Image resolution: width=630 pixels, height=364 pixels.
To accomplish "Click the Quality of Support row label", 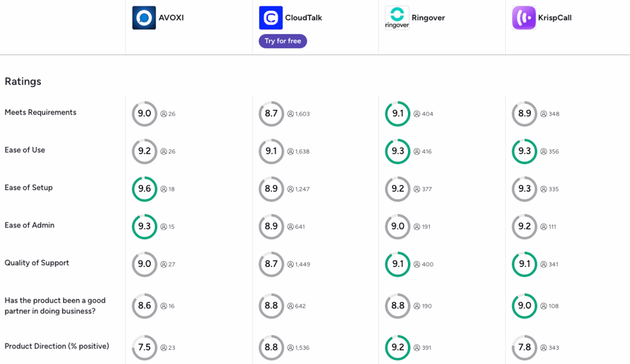I will click(37, 263).
